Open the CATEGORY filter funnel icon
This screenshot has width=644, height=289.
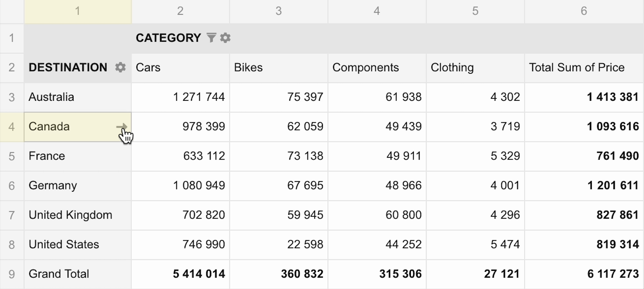pos(211,38)
